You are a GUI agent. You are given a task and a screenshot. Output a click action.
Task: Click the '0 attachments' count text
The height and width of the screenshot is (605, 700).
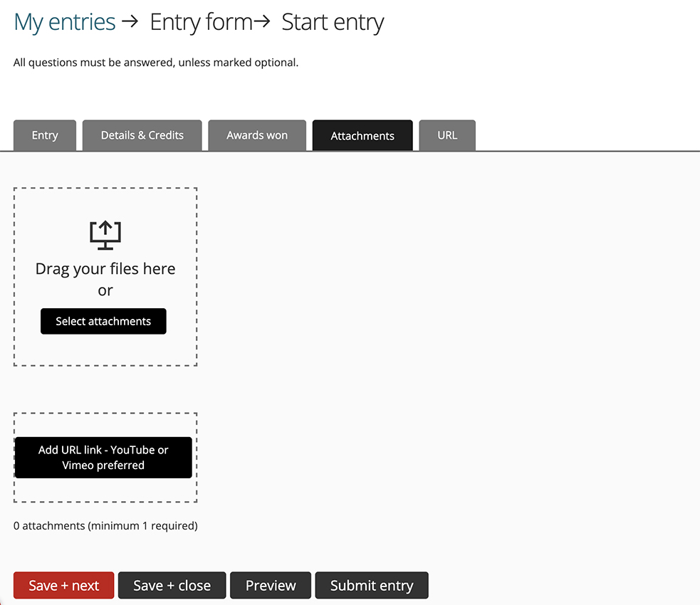click(105, 526)
